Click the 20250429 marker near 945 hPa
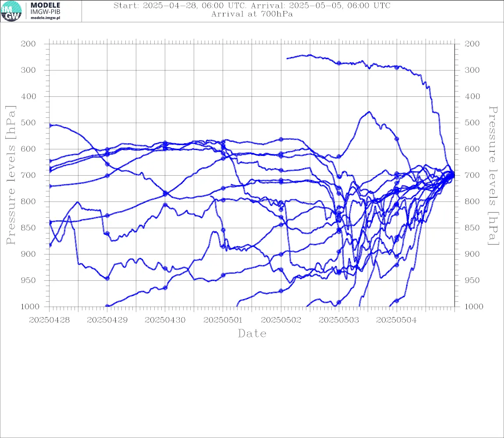504x438 pixels. pos(107,278)
